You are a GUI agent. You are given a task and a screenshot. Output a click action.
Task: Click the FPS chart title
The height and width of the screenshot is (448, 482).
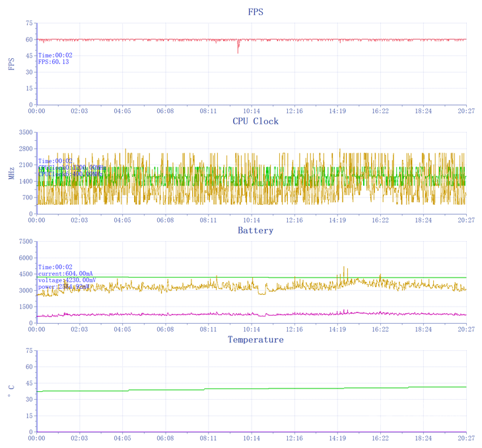[x=255, y=12]
